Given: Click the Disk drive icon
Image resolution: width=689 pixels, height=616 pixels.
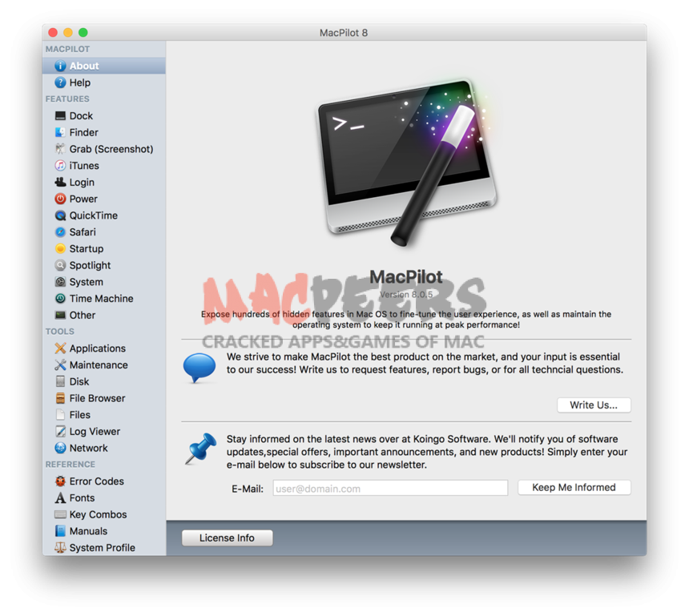Looking at the screenshot, I should click(x=60, y=381).
